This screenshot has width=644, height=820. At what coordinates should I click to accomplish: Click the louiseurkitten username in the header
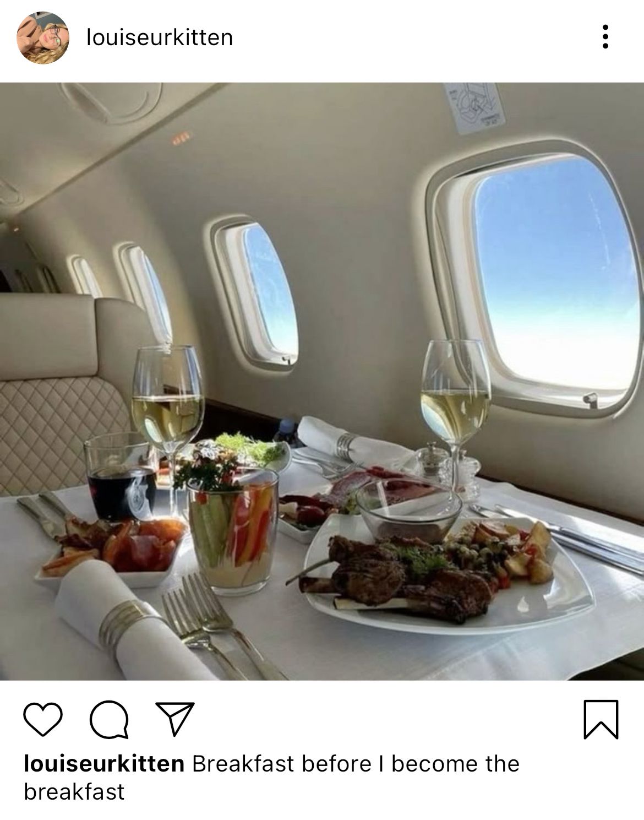click(x=160, y=37)
